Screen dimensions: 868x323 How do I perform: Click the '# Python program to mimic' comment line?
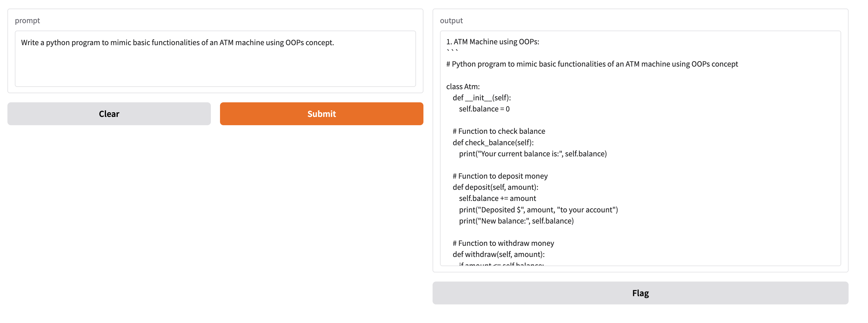[x=592, y=64]
